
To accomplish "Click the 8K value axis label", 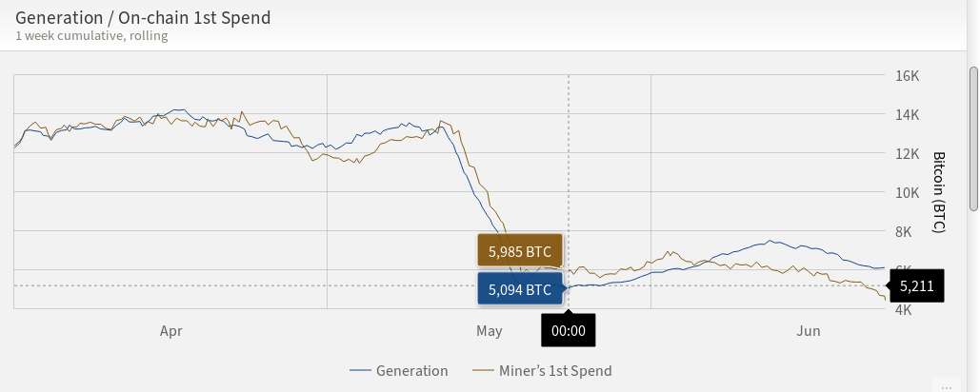I will (x=904, y=231).
